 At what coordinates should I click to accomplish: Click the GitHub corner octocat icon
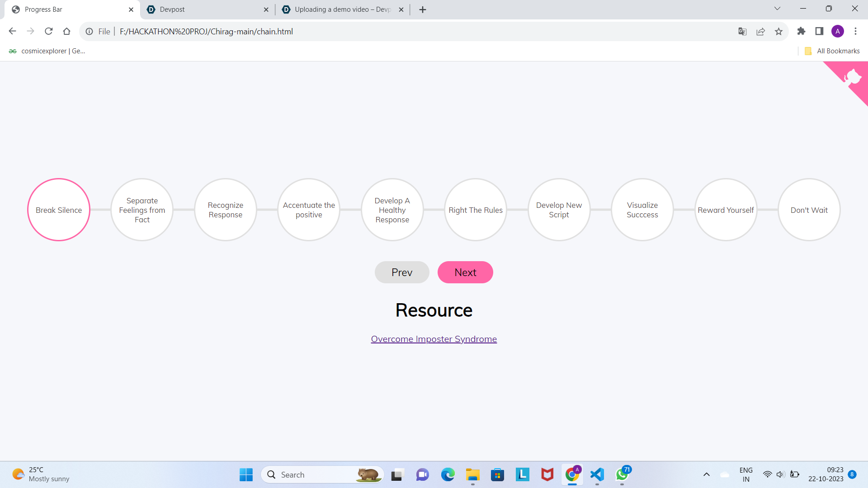[x=853, y=77]
